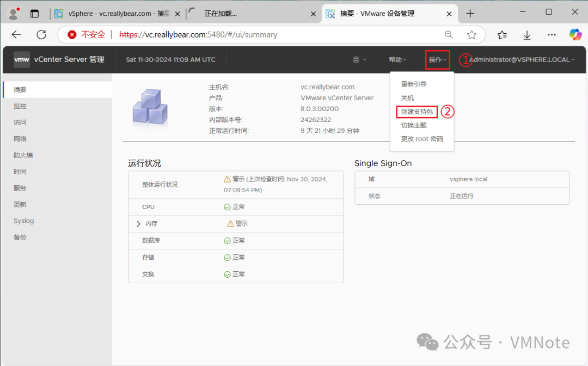Screen dimensions: 588x366
Task: Add page to favorites star icon
Action: (471, 35)
